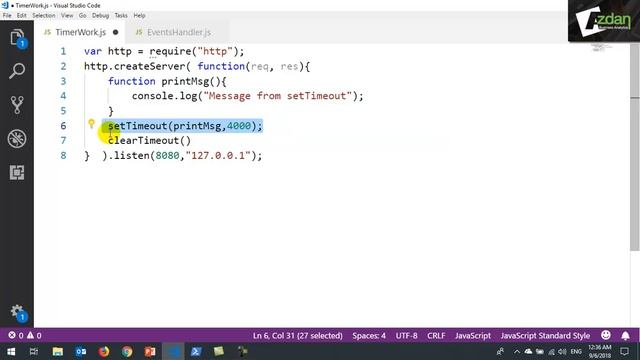The image size is (640, 360).
Task: Click the errors and warnings status indicator
Action: pos(25,336)
